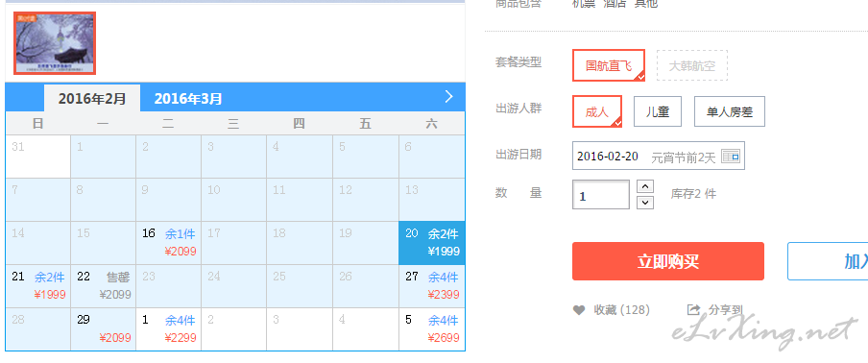Increase quantity with the up arrow
Screen dimensions: 868x363
[645, 186]
